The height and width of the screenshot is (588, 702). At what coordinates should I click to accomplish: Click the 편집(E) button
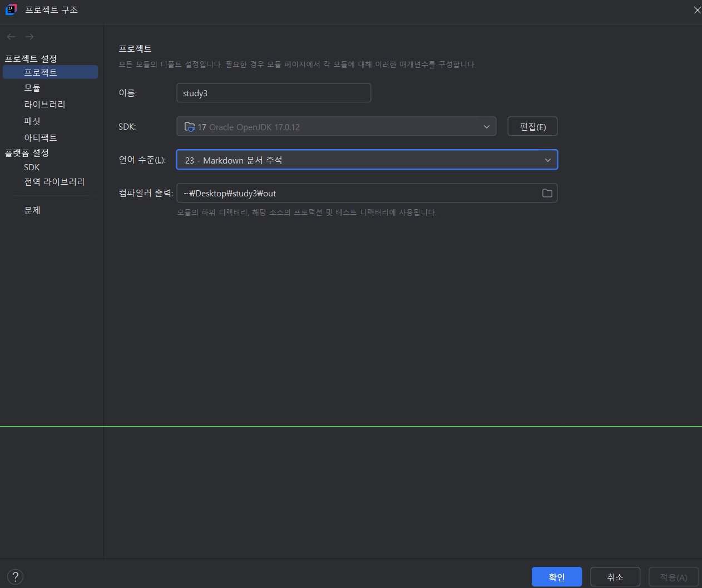(x=532, y=127)
